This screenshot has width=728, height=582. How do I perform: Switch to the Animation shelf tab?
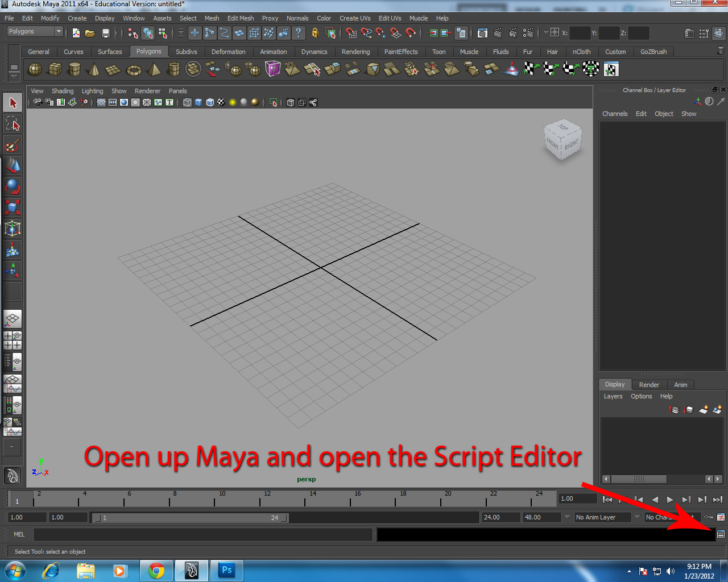tap(274, 52)
